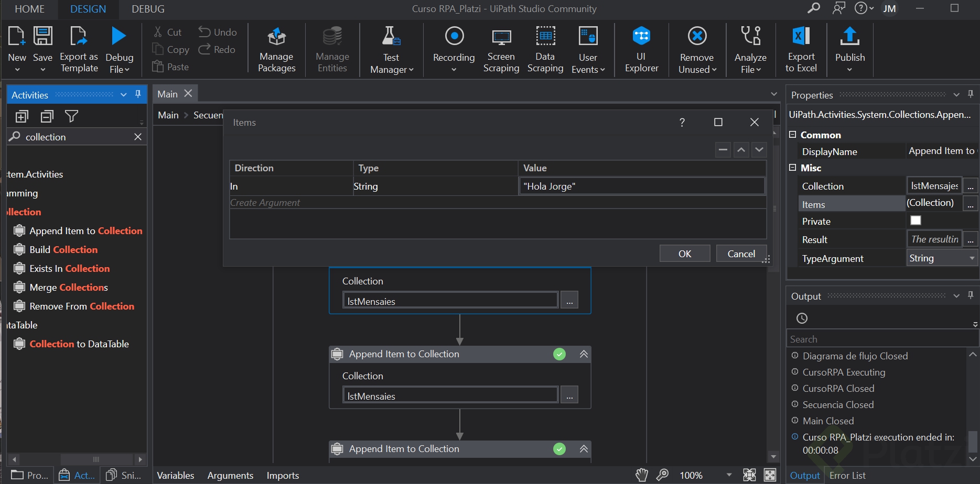Switch to the Error List tab
Image resolution: width=980 pixels, height=484 pixels.
[847, 475]
